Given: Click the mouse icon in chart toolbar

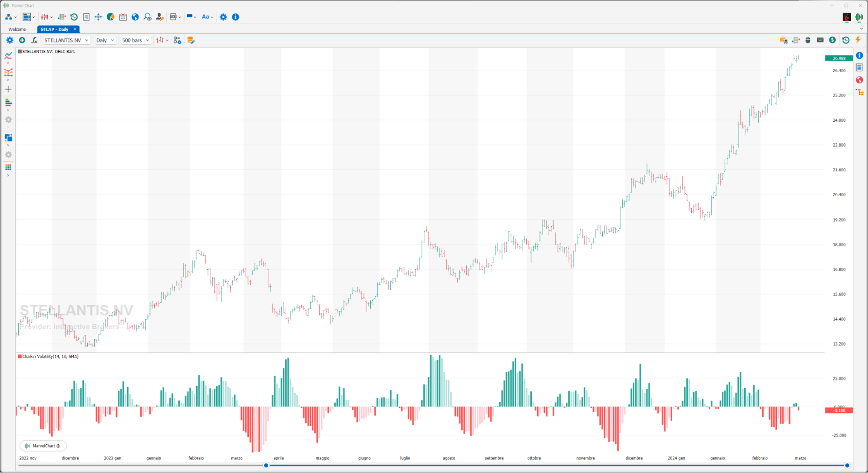Looking at the screenshot, I should tap(808, 40).
